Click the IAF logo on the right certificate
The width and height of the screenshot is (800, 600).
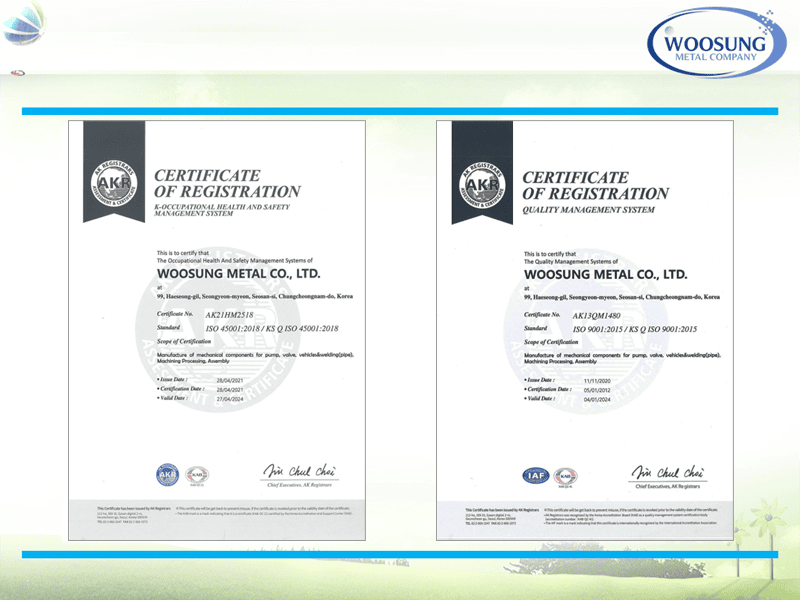tap(535, 476)
